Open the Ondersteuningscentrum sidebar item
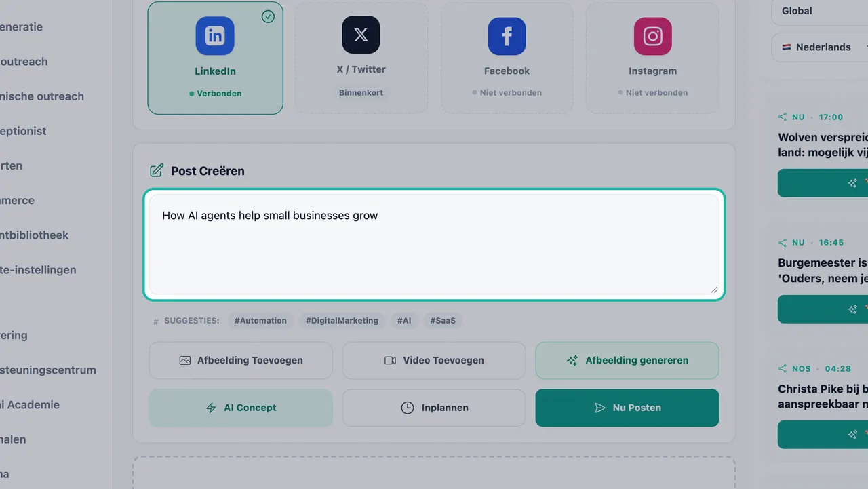Screen dimensions: 868x489 [x=48, y=370]
